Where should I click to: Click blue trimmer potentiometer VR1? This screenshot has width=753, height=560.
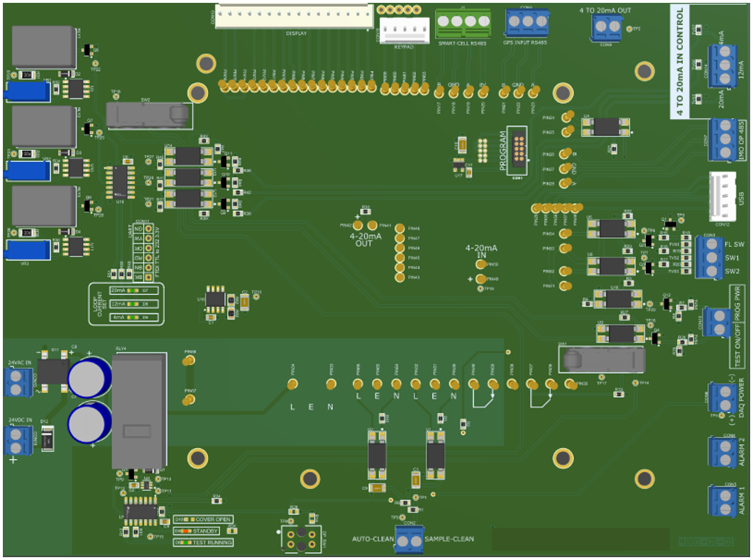(x=27, y=92)
